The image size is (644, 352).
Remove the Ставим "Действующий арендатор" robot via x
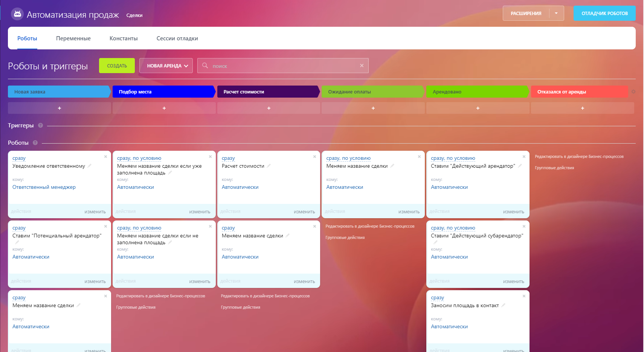tap(524, 156)
